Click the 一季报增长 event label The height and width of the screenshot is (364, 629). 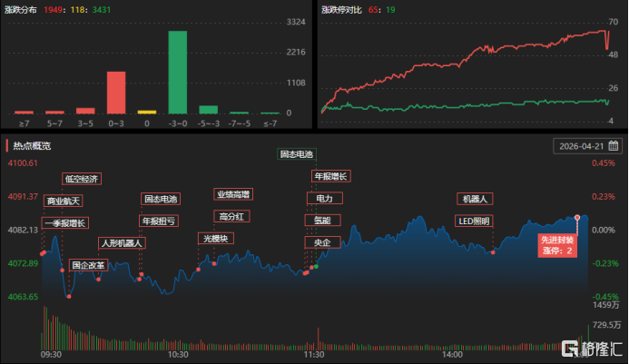tap(65, 222)
